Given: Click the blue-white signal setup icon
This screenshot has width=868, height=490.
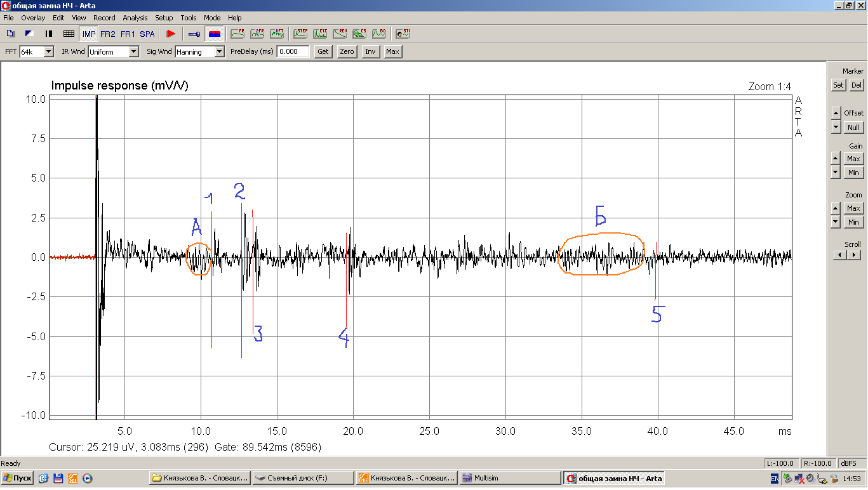Looking at the screenshot, I should click(29, 34).
